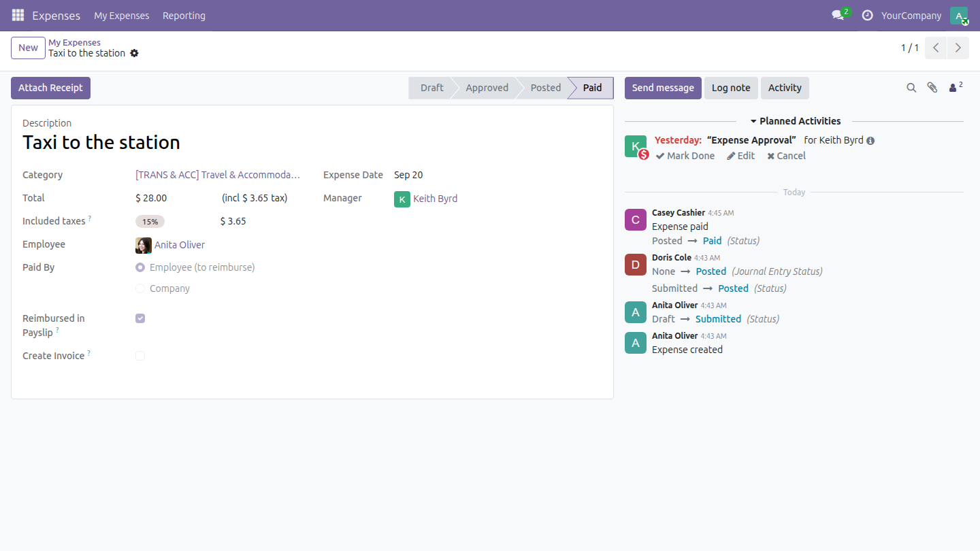This screenshot has height=551, width=980.
Task: Select the Approved status stage
Action: [x=487, y=88]
